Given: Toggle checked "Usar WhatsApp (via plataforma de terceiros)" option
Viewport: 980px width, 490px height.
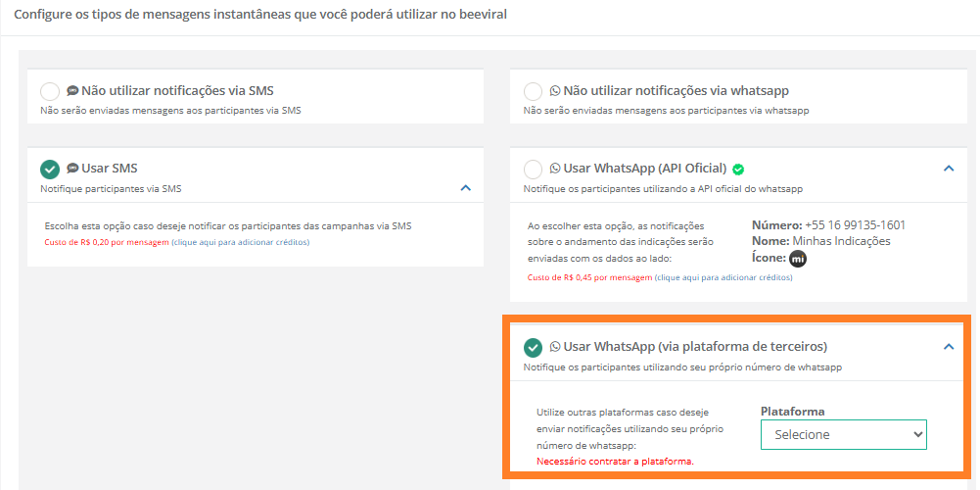Looking at the screenshot, I should point(534,347).
